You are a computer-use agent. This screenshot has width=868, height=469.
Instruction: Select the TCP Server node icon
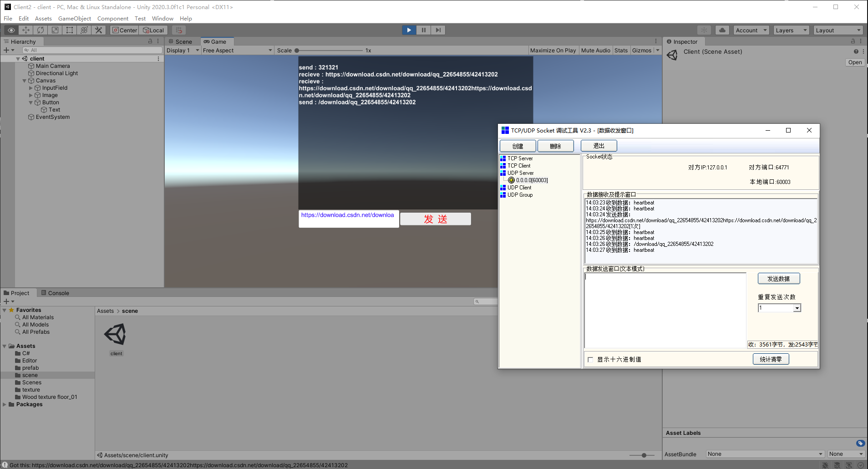[x=503, y=158]
